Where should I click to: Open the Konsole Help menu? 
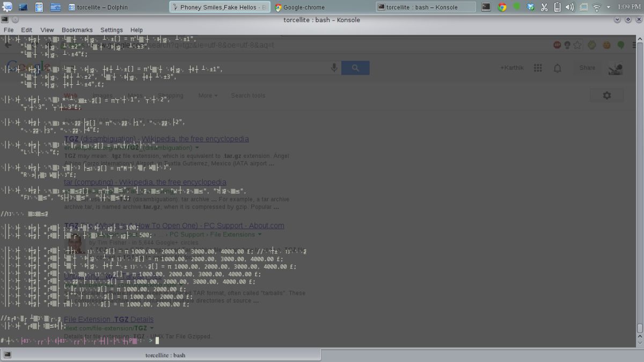click(x=137, y=30)
